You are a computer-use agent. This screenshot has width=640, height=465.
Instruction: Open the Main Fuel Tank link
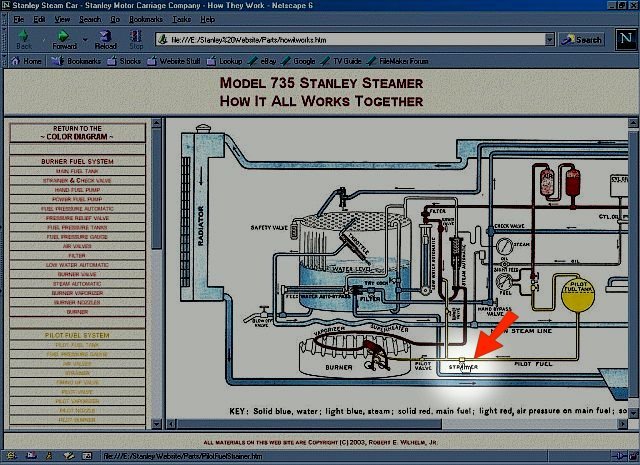(x=77, y=171)
